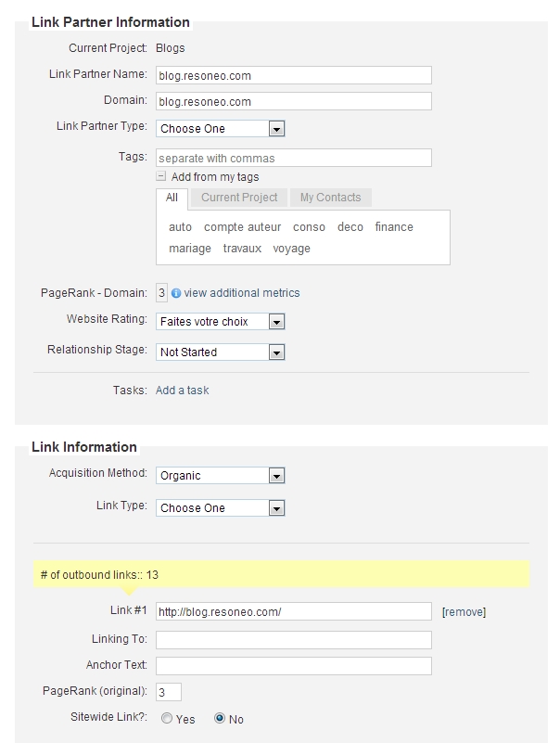Add the finance tag

point(394,227)
